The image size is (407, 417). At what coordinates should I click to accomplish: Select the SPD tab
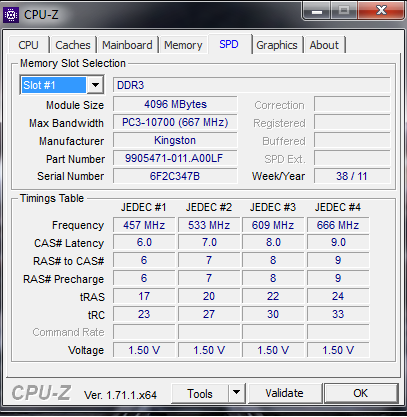229,44
